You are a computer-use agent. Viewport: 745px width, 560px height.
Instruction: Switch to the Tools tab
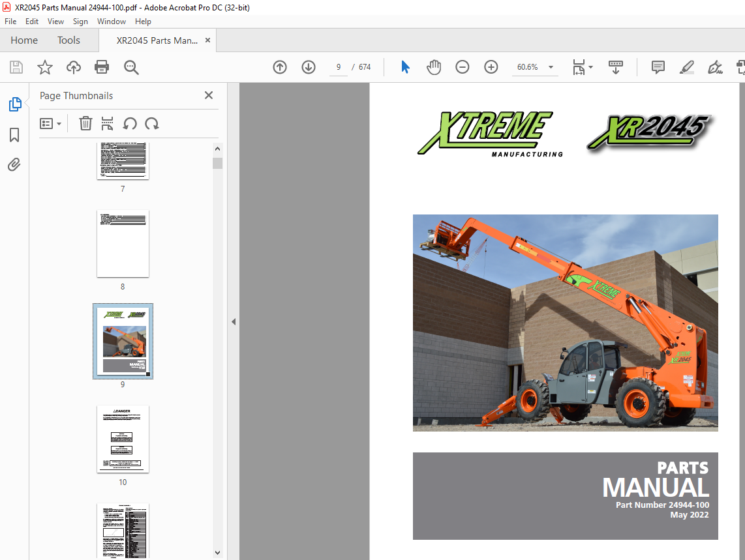pyautogui.click(x=69, y=40)
